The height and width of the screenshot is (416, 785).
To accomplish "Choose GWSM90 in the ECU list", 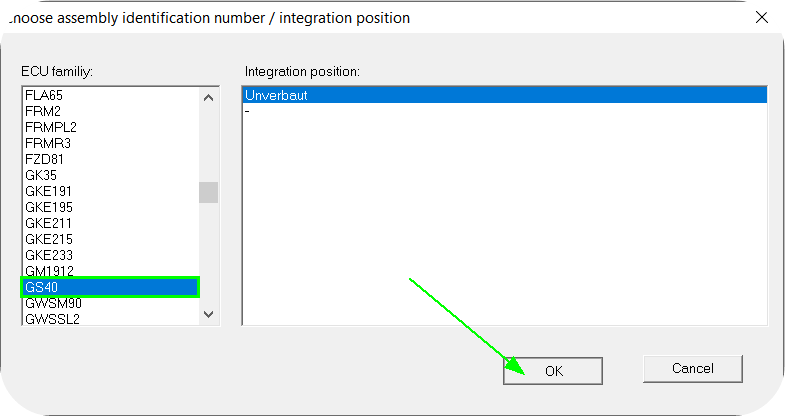I will click(53, 303).
